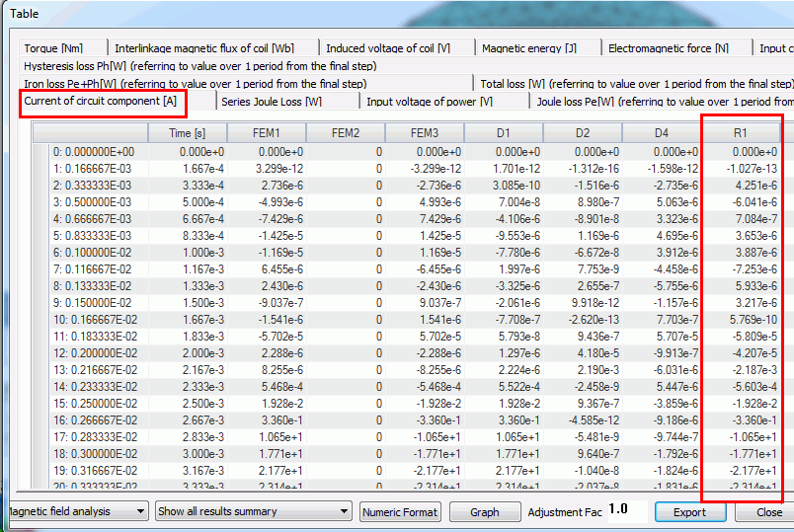Viewport: 794px width, 532px height.
Task: Click the Current of circuit component tab
Action: (x=101, y=101)
